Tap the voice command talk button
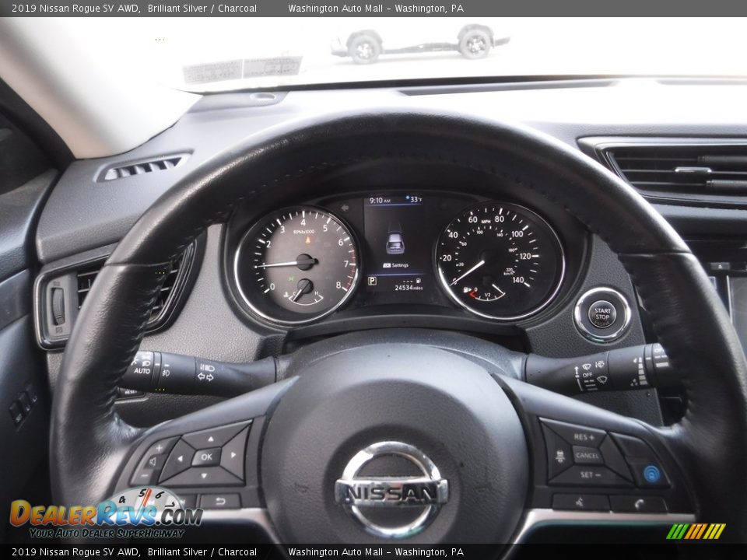747x560 pixels. [x=580, y=501]
